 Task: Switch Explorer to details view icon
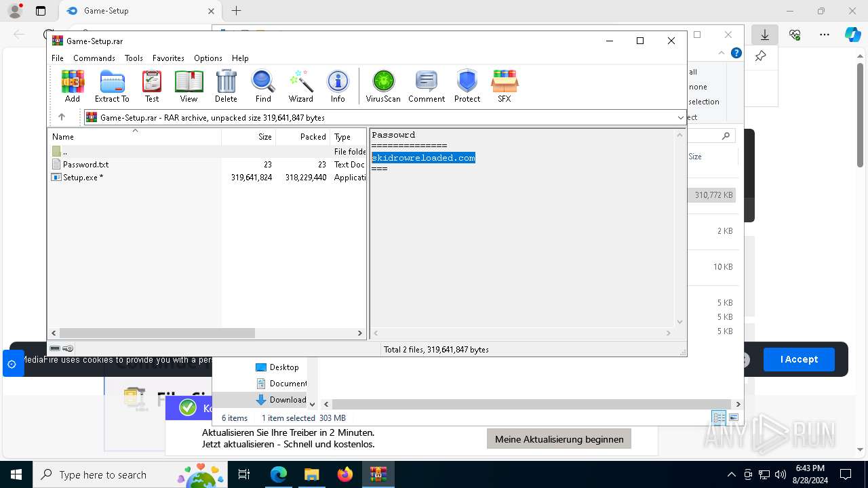point(719,418)
